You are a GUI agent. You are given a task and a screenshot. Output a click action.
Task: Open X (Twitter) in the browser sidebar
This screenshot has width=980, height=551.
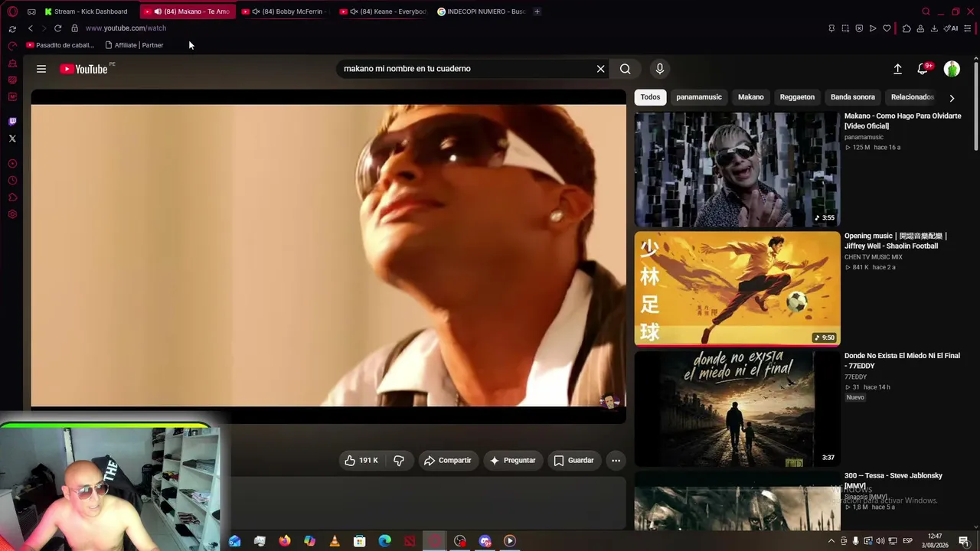click(12, 139)
